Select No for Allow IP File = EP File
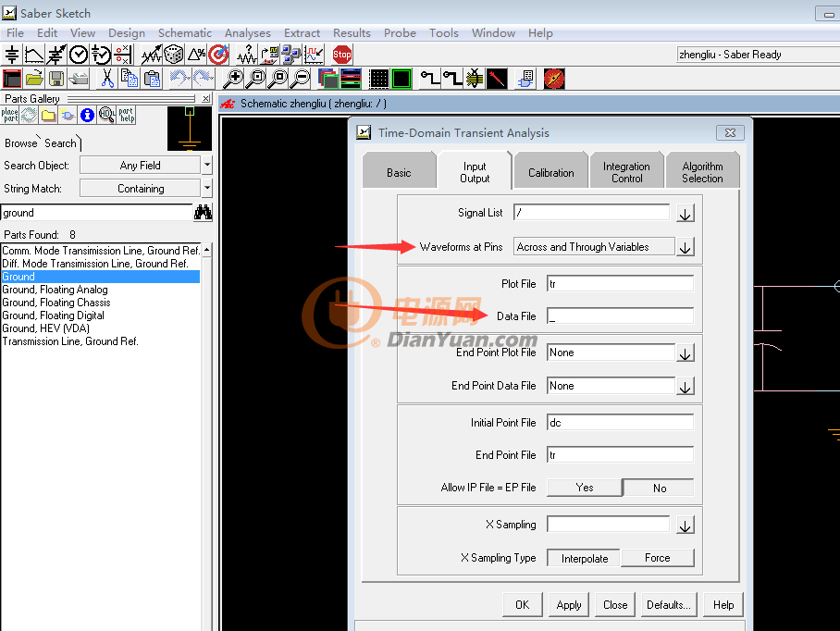This screenshot has width=840, height=631. click(659, 488)
